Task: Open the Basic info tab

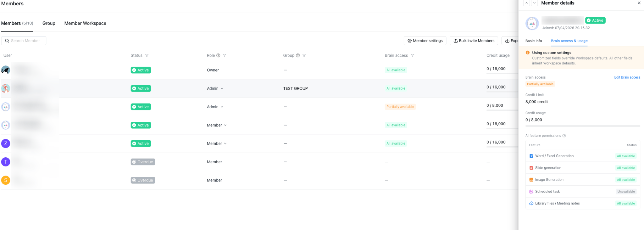Action: tap(534, 41)
